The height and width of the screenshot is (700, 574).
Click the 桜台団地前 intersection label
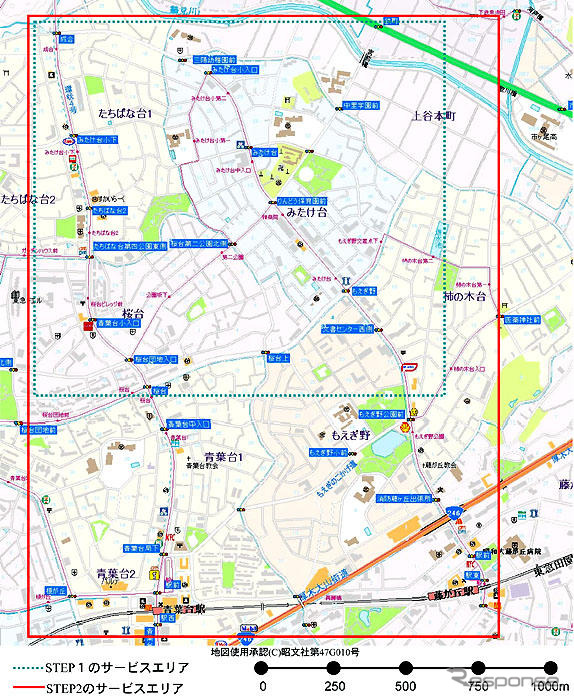tap(38, 430)
